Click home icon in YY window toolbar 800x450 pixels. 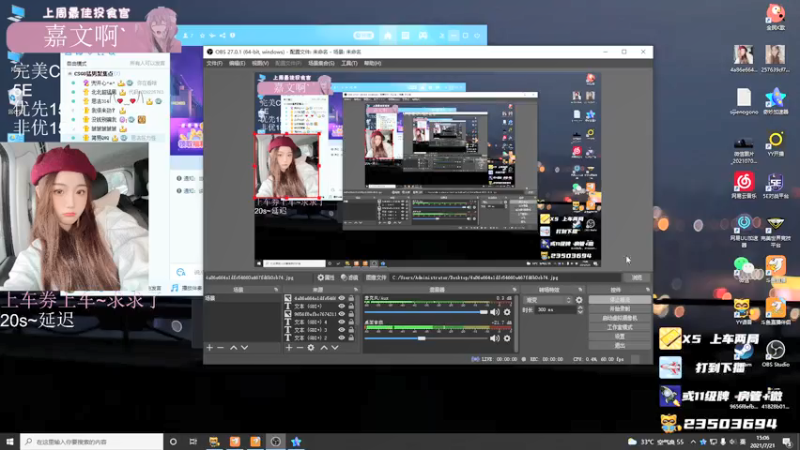tap(388, 36)
